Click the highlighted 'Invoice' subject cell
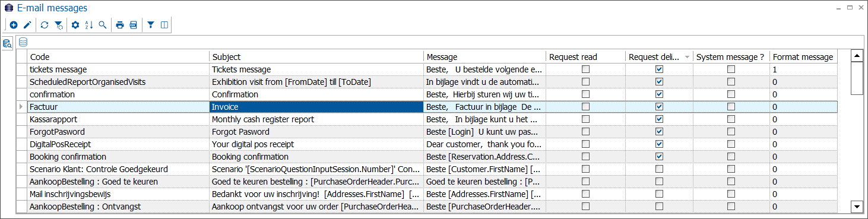Viewport: 868px width, 219px height. [x=316, y=107]
